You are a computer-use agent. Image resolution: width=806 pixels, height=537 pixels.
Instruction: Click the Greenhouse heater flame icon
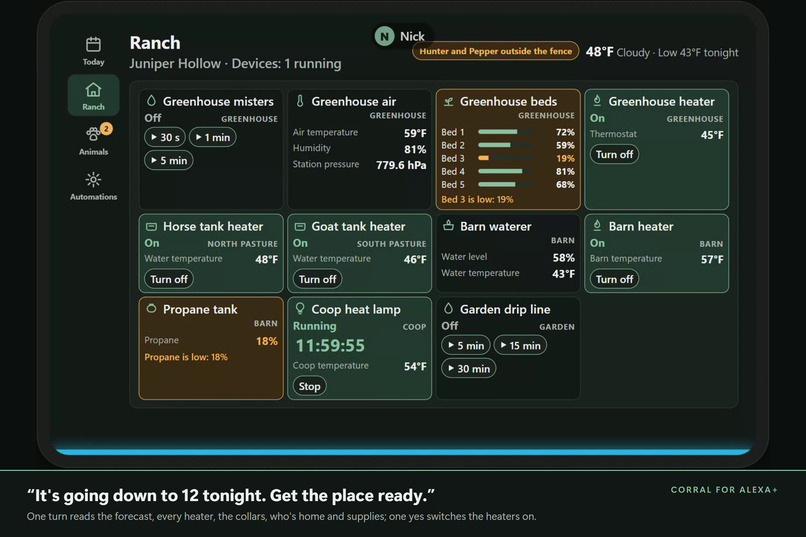tap(597, 101)
